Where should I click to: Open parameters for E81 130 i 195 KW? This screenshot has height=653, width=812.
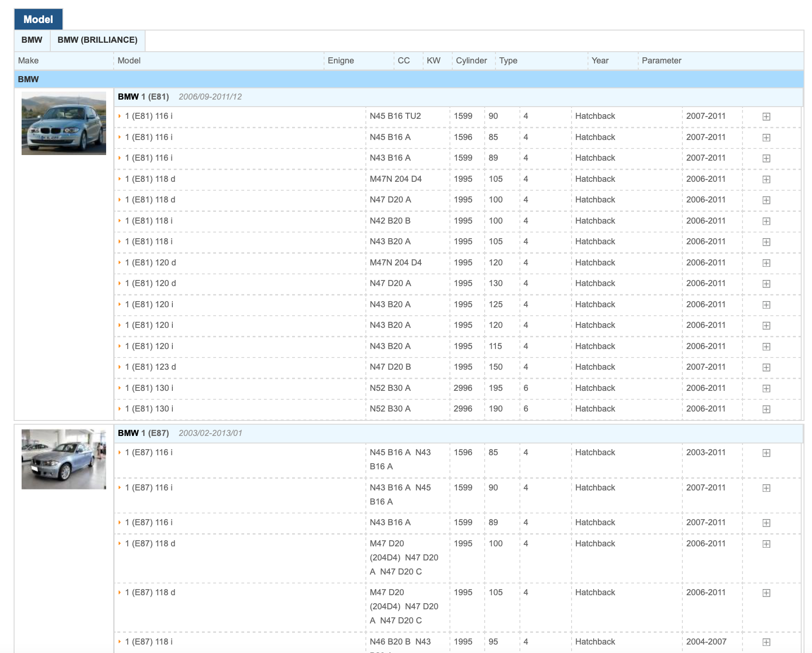click(766, 389)
